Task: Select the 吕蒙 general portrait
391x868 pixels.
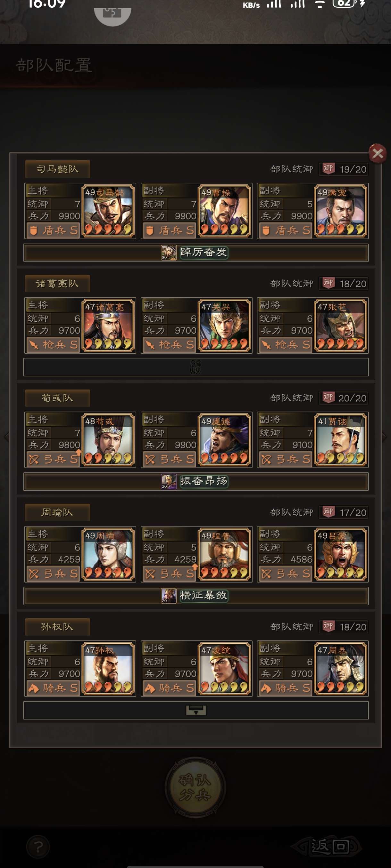Action: point(340,554)
